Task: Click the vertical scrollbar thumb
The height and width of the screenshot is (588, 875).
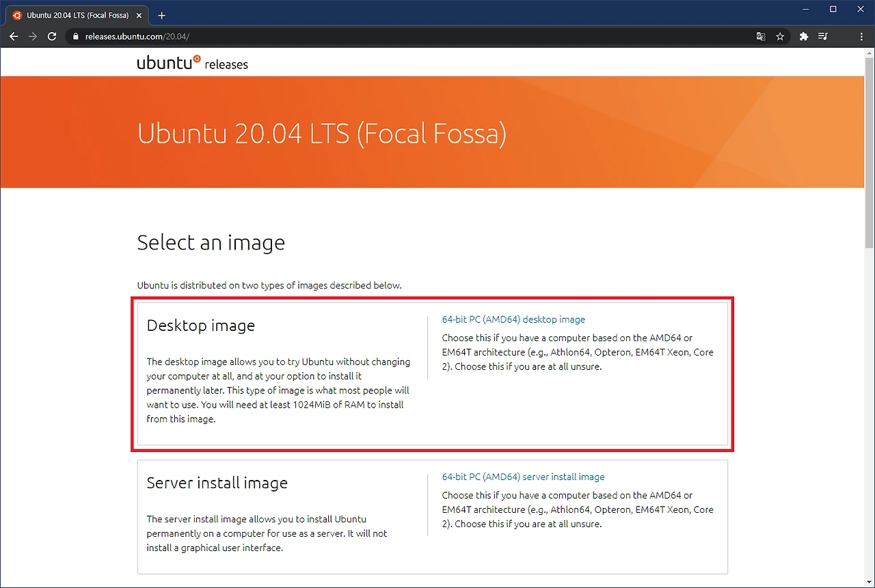Action: (870, 154)
